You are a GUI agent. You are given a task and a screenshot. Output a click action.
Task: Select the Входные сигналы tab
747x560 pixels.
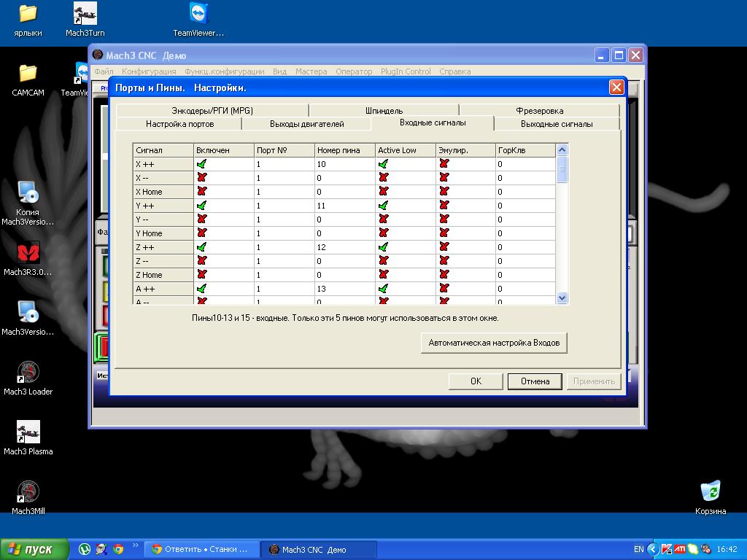(433, 122)
